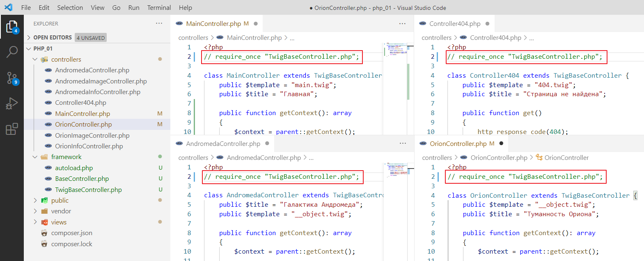Open the Terminal menu
Image resolution: width=644 pixels, height=261 pixels.
[159, 7]
